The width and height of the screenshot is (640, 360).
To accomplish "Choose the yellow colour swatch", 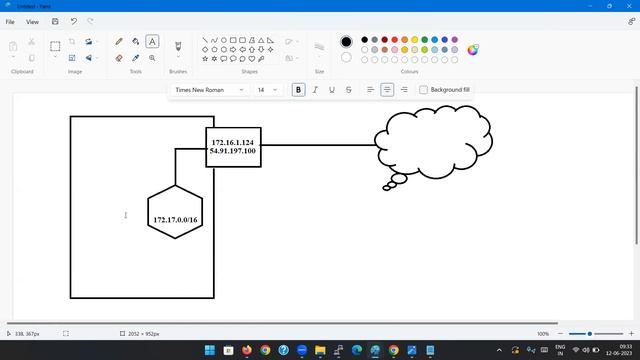I will pyautogui.click(x=415, y=40).
